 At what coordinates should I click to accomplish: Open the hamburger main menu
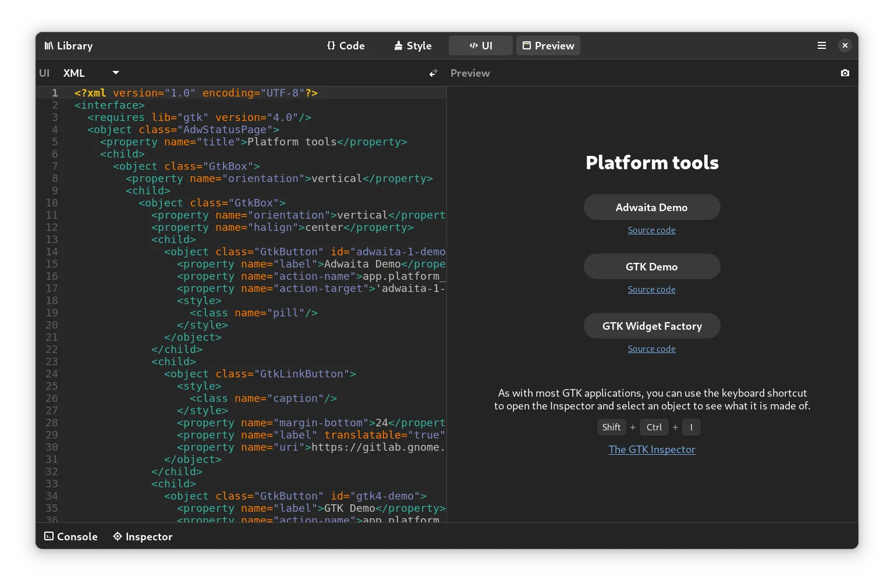pos(822,46)
